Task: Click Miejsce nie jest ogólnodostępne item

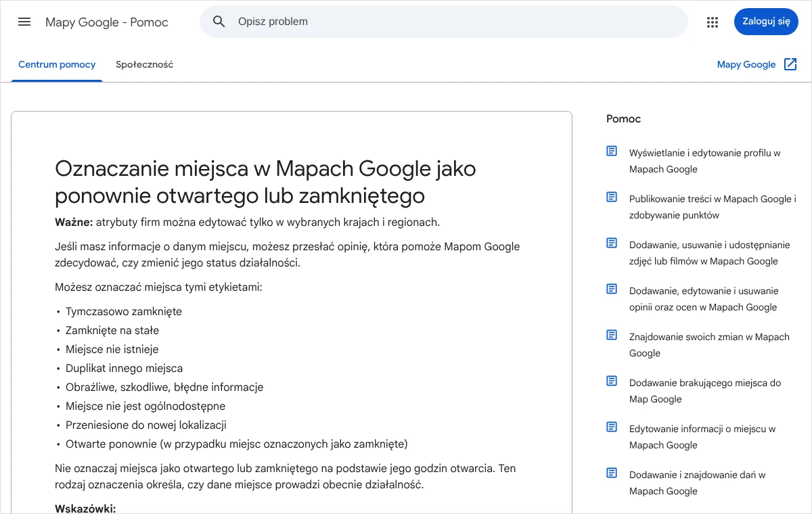Action: tap(145, 406)
